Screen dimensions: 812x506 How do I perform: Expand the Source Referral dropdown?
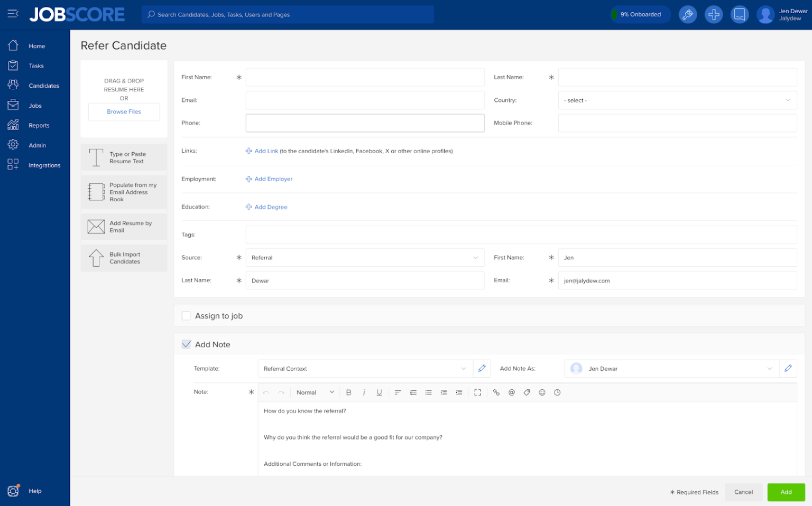[x=365, y=258]
